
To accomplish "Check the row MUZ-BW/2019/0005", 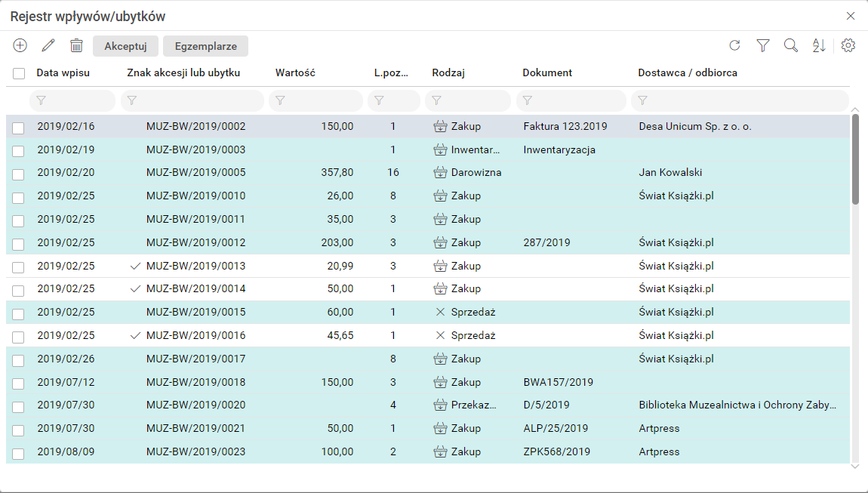I will [18, 174].
